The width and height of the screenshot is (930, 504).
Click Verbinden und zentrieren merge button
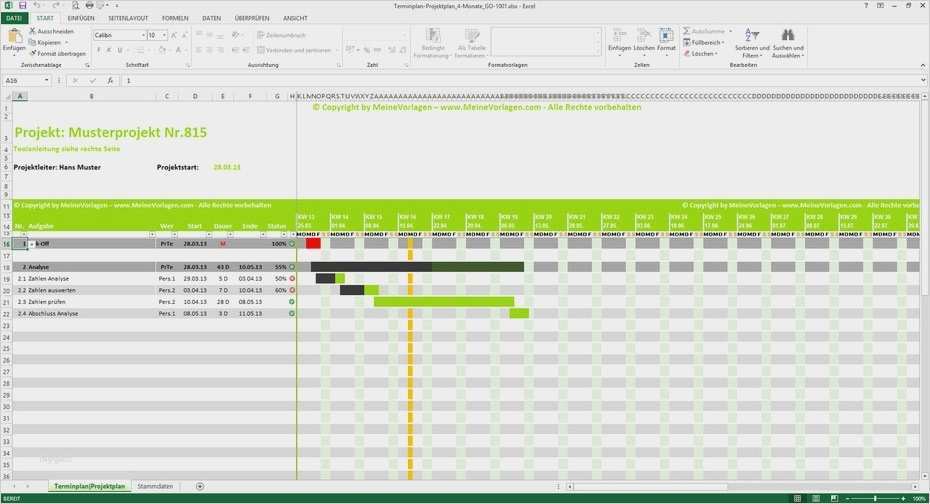tap(294, 50)
